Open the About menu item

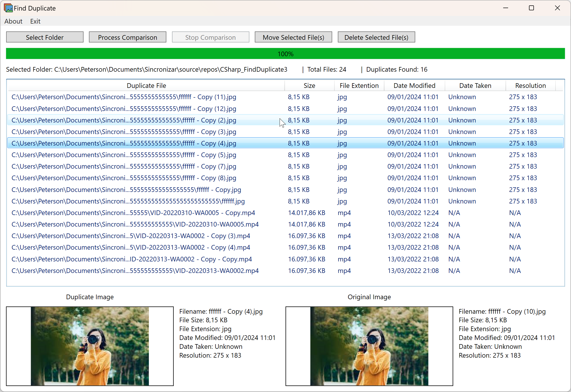pos(14,21)
